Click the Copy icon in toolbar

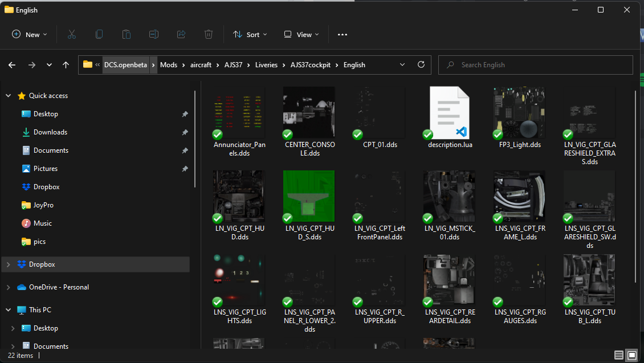[x=99, y=35]
